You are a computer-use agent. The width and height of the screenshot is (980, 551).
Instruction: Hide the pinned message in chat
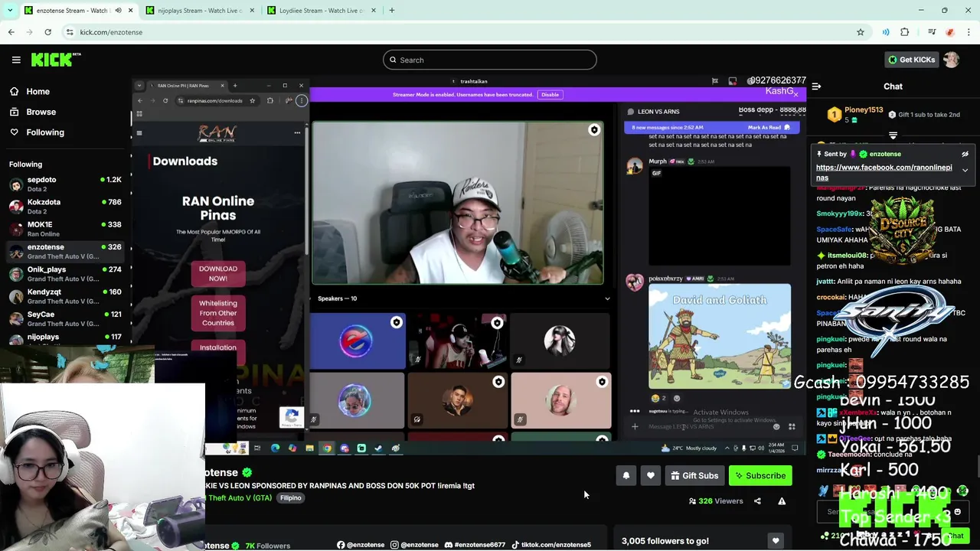tap(965, 154)
